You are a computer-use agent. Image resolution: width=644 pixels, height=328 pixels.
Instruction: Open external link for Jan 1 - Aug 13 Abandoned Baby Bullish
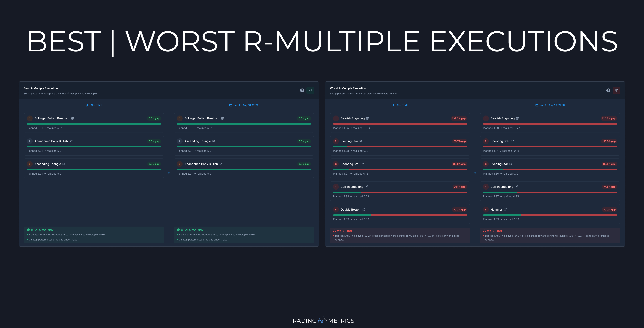[221, 164]
